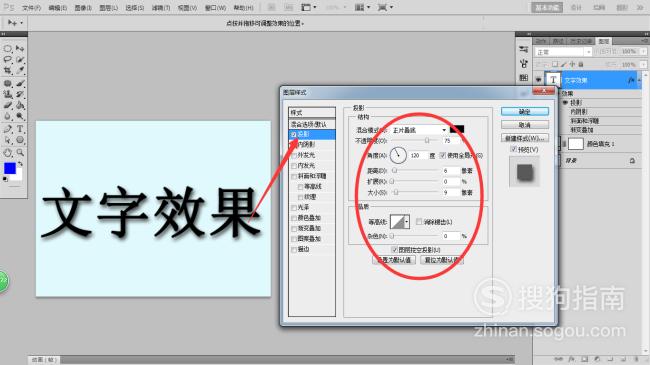Click the 不透明度 opacity slider handle
This screenshot has height=365, width=650.
tap(427, 141)
